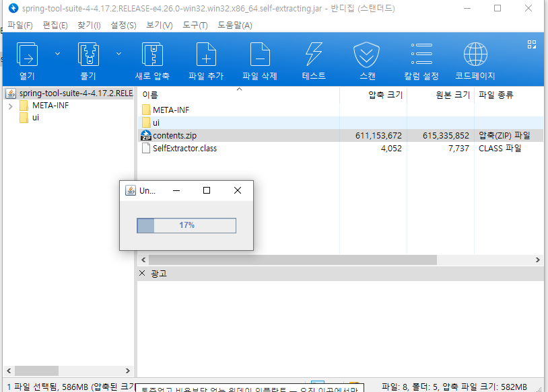Image resolution: width=548 pixels, height=392 pixels.
Task: Open the 편집(E) menu
Action: 55,25
